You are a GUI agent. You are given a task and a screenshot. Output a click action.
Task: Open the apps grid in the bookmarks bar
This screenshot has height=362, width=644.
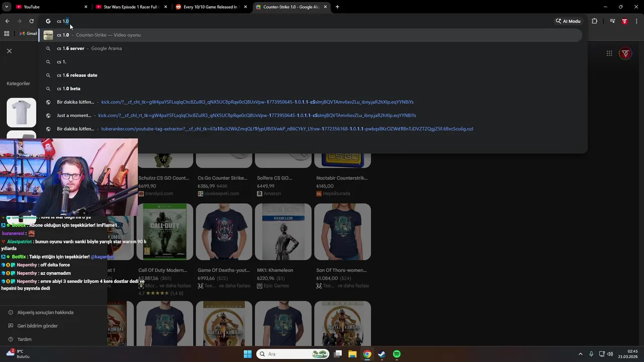pos(7,34)
